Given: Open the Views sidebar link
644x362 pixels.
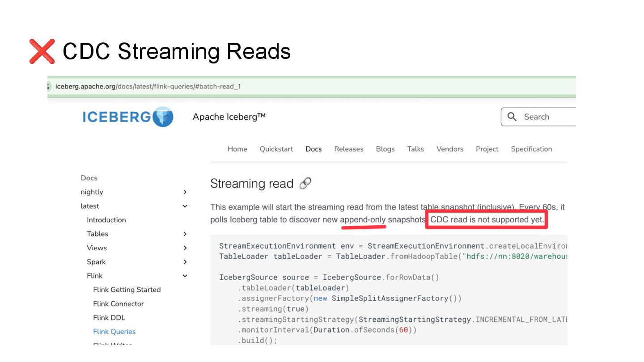Looking at the screenshot, I should coord(97,248).
